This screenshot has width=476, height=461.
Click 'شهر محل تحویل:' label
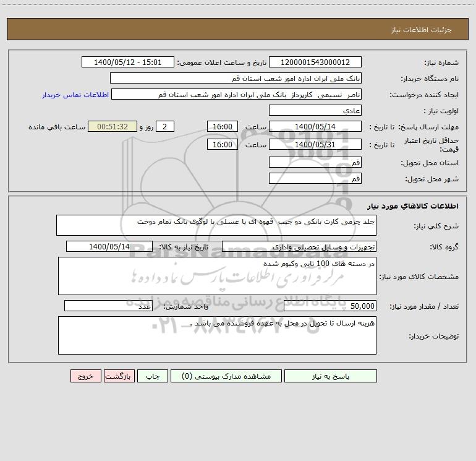click(431, 179)
